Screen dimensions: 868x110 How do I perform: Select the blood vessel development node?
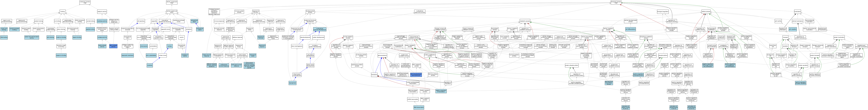tap(310, 65)
